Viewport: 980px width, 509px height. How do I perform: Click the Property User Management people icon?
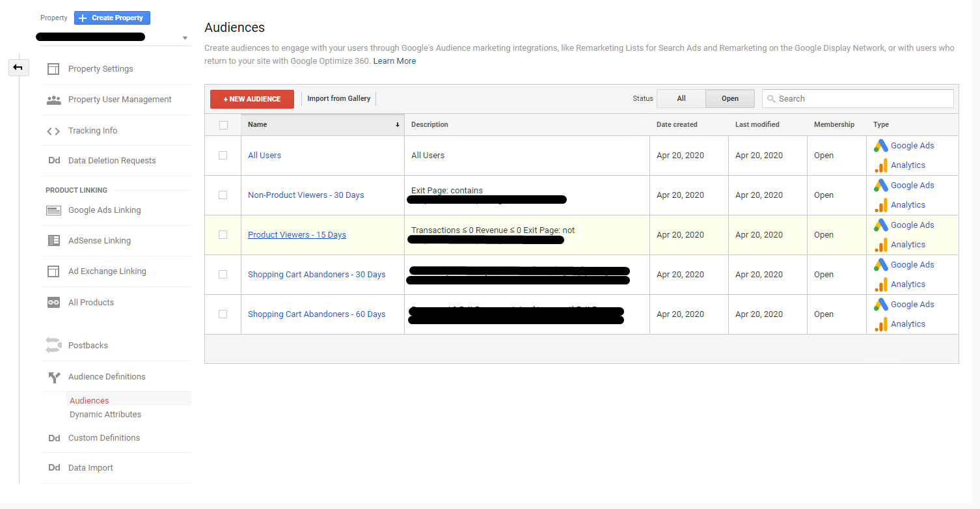point(53,100)
